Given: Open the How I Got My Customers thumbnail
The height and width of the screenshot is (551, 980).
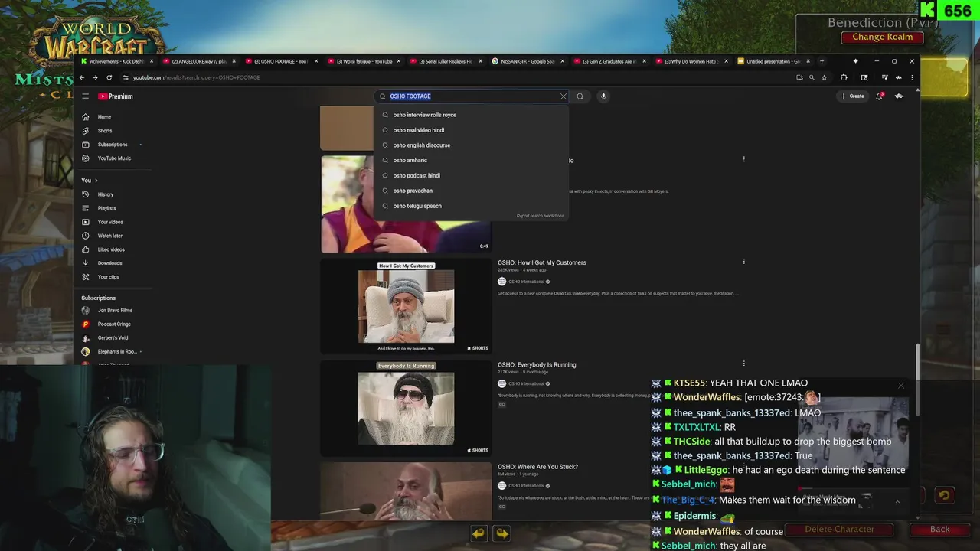Looking at the screenshot, I should (x=406, y=306).
